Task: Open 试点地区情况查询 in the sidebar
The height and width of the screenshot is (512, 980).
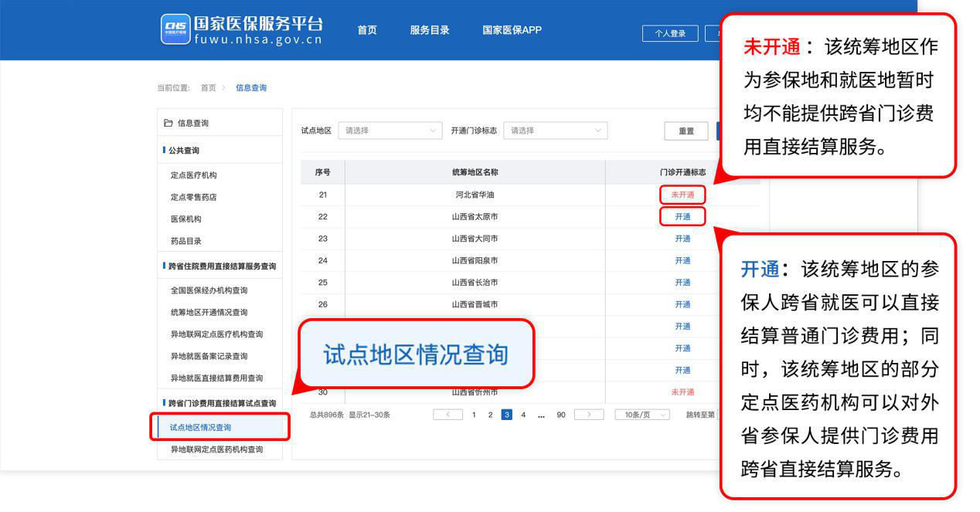Action: click(200, 427)
